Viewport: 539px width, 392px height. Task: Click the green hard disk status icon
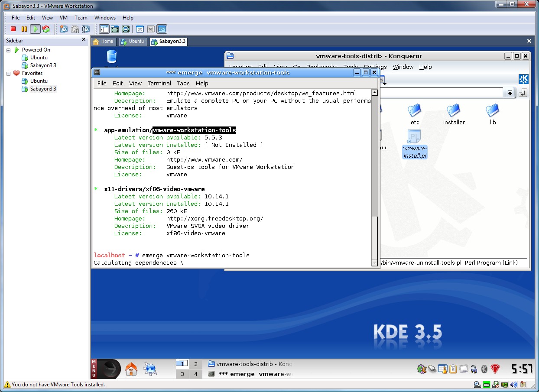click(486, 384)
